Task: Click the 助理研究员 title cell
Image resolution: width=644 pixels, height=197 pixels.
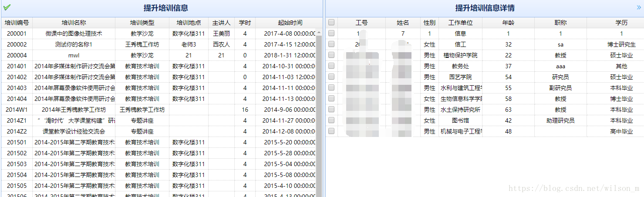Action: (560, 120)
